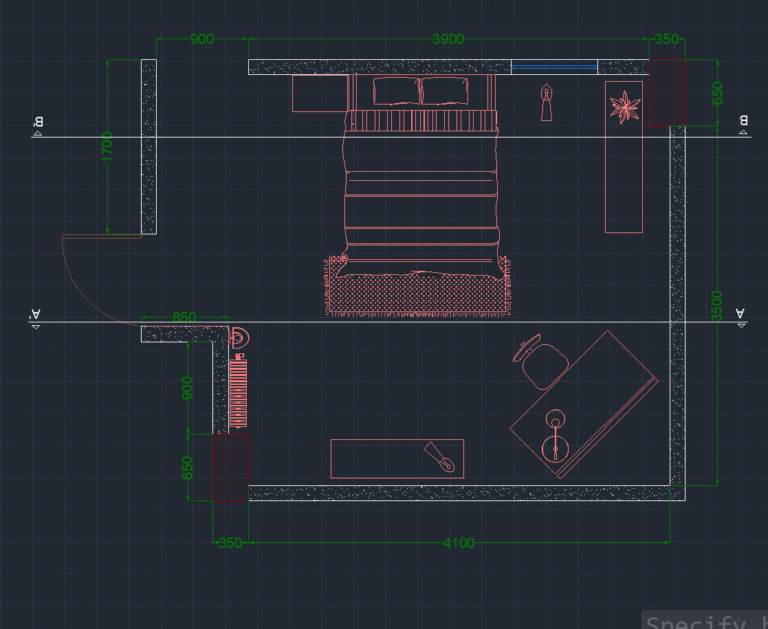Select the 4100 dimension text
Viewport: 768px width, 629px height.
[458, 543]
